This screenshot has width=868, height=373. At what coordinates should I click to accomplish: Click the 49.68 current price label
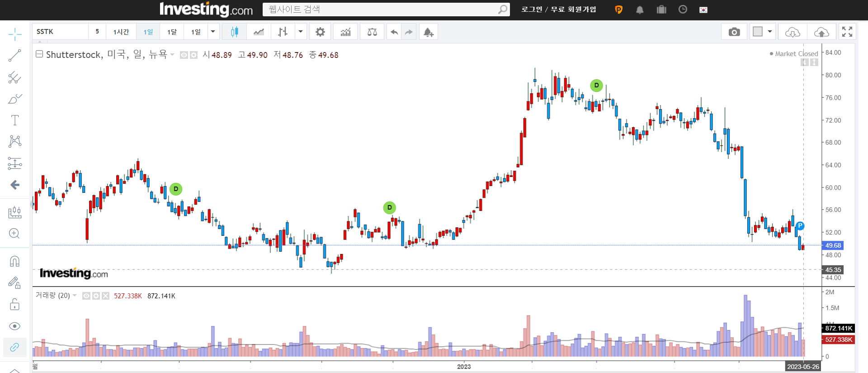[x=833, y=245]
